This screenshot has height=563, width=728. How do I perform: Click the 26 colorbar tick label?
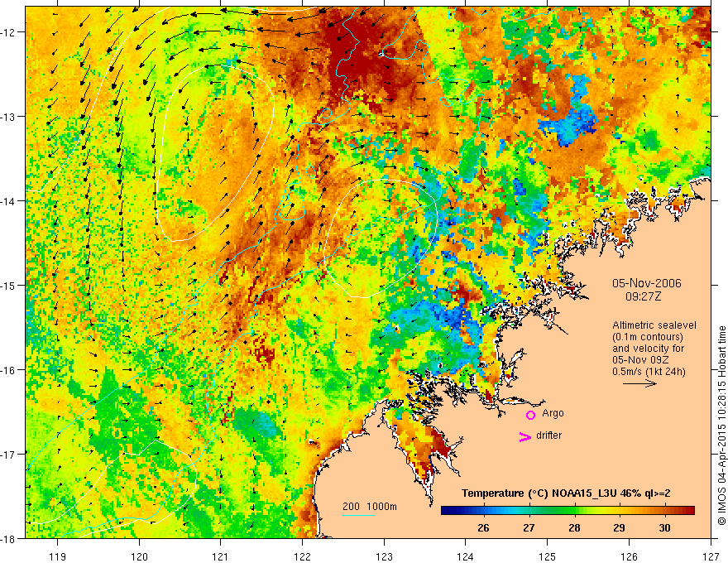coord(483,527)
